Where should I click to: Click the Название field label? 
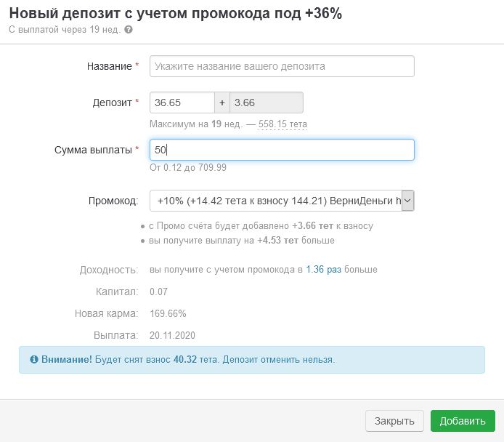[109, 66]
